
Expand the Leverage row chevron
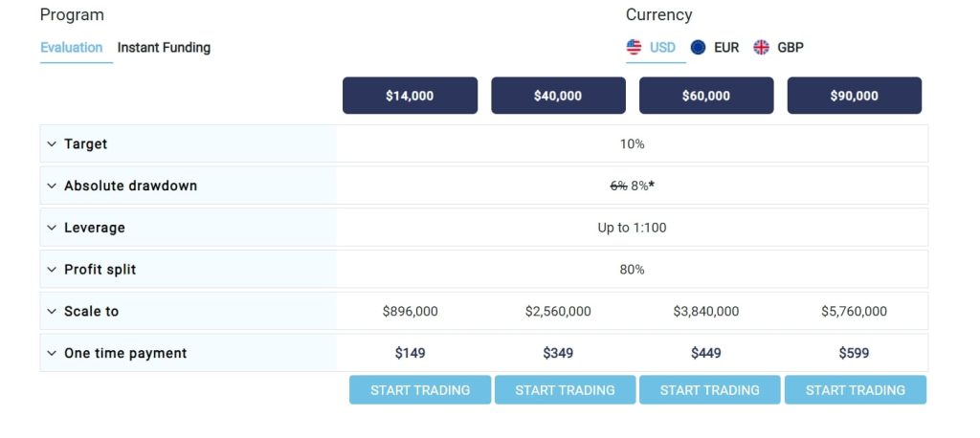[x=52, y=228]
